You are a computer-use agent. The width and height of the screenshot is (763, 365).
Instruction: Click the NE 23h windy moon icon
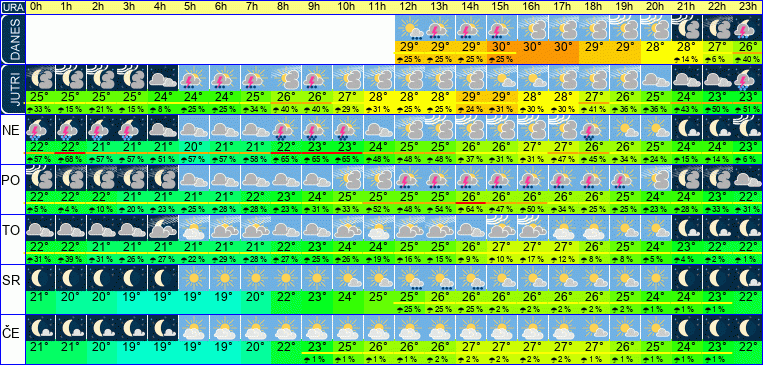pos(747,128)
